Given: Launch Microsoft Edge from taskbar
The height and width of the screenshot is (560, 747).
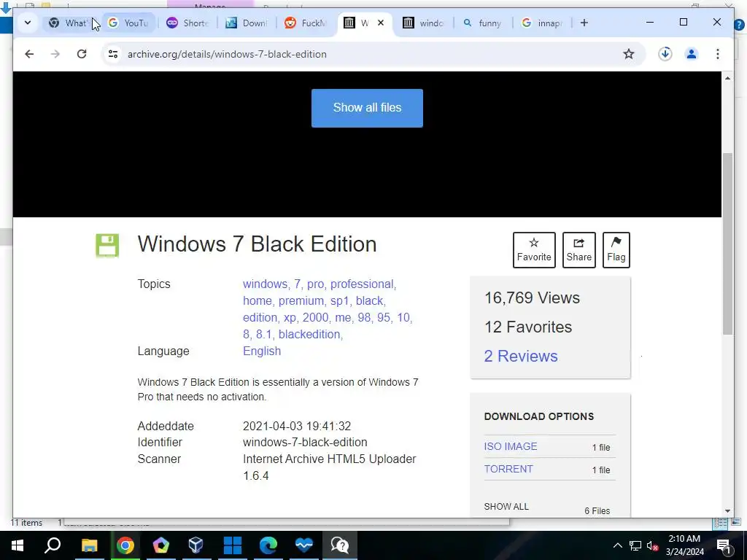Looking at the screenshot, I should click(268, 545).
